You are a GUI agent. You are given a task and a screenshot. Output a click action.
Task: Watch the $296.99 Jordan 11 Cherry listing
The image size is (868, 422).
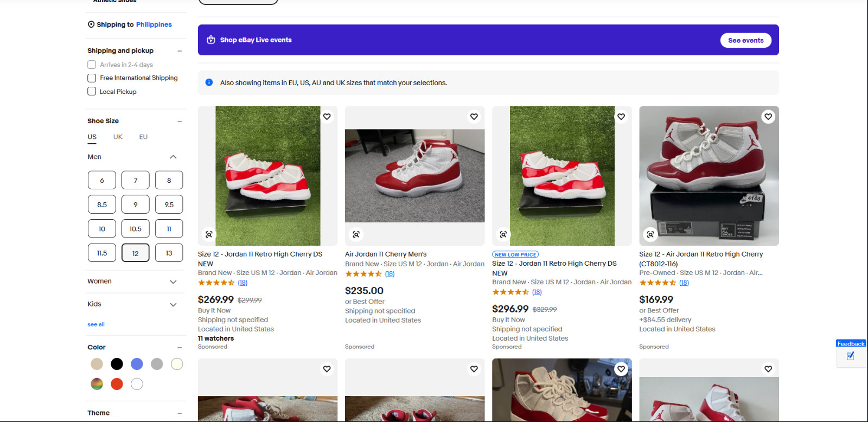621,117
